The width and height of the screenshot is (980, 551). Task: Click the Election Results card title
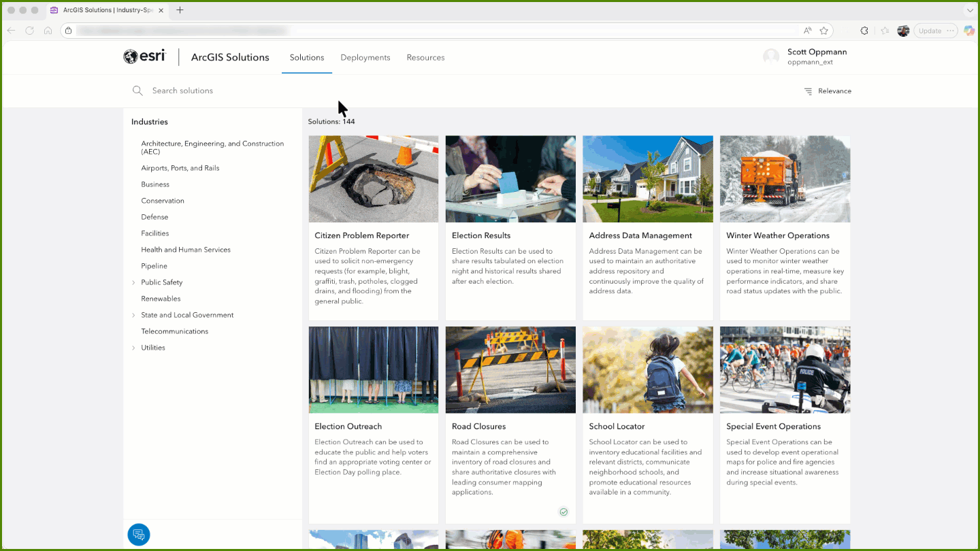(481, 235)
